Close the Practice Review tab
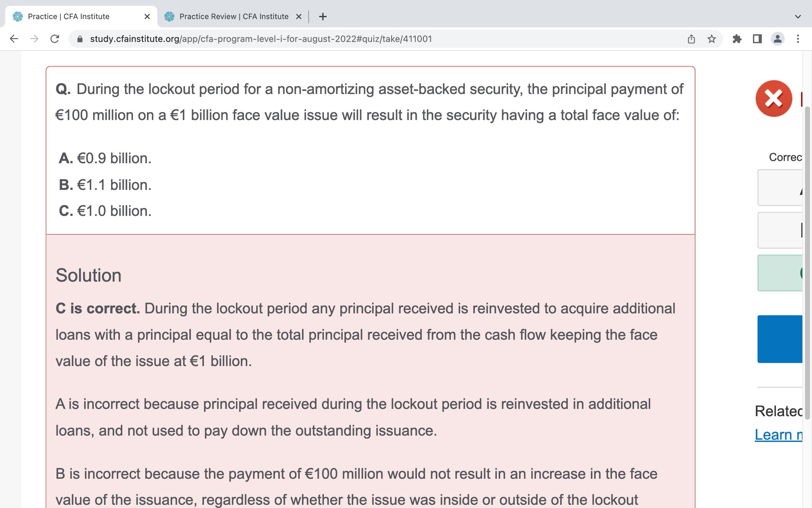This screenshot has width=812, height=508. click(x=299, y=17)
